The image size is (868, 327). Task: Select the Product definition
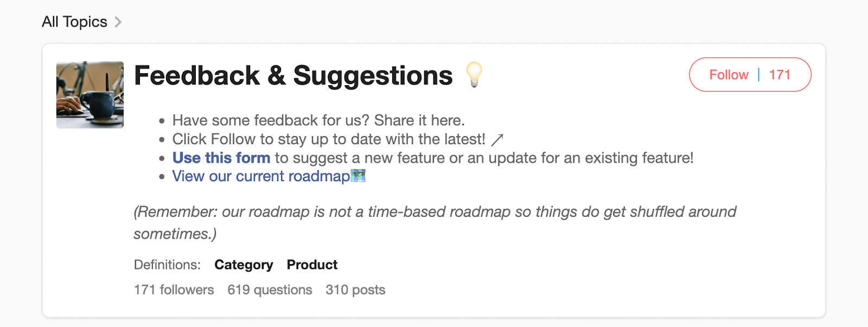pyautogui.click(x=312, y=265)
